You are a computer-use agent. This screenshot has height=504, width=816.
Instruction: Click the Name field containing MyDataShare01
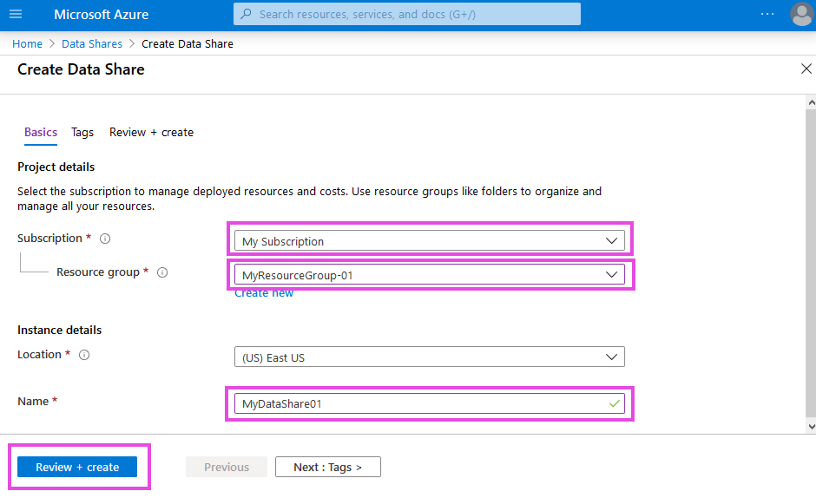[x=430, y=403]
